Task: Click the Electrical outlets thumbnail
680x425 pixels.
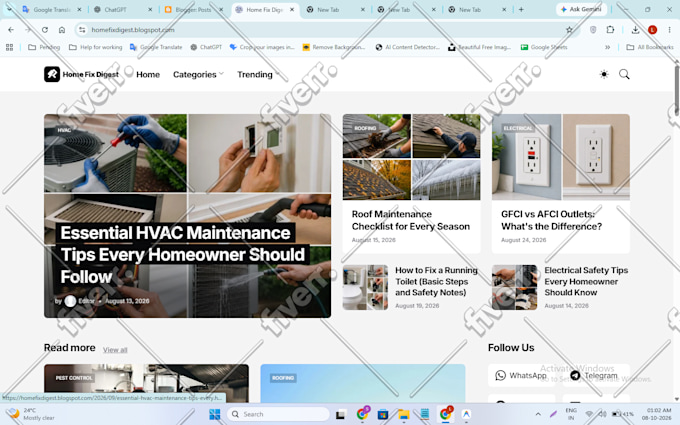Action: coord(561,157)
